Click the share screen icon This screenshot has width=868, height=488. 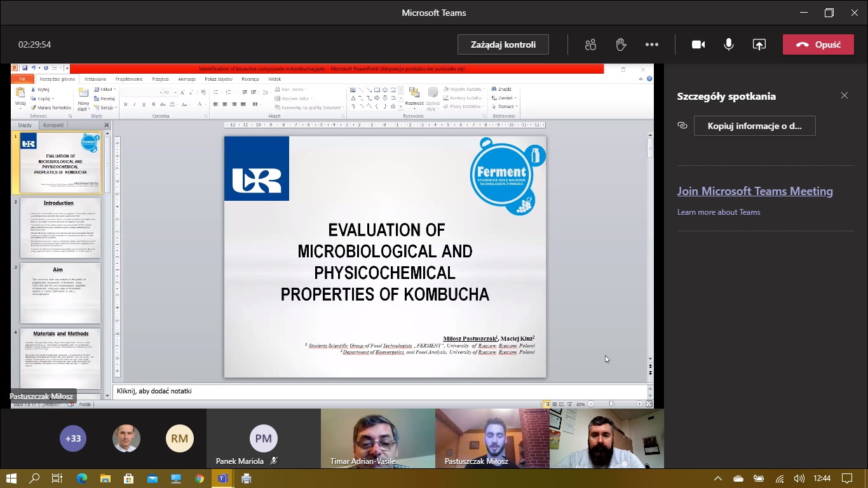pyautogui.click(x=759, y=44)
